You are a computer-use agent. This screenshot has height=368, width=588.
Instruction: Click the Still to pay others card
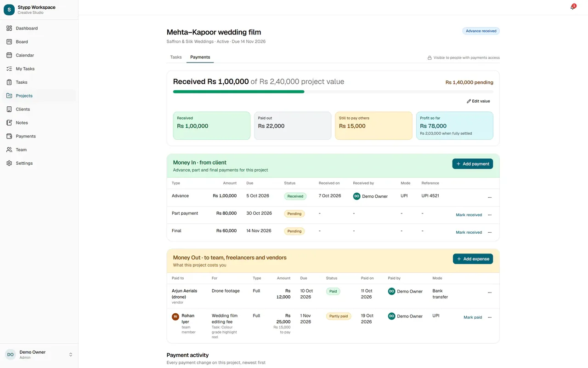click(373, 126)
